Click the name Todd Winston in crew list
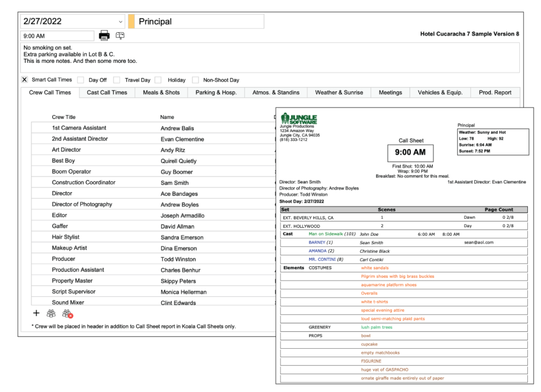The height and width of the screenshot is (392, 541). click(179, 259)
